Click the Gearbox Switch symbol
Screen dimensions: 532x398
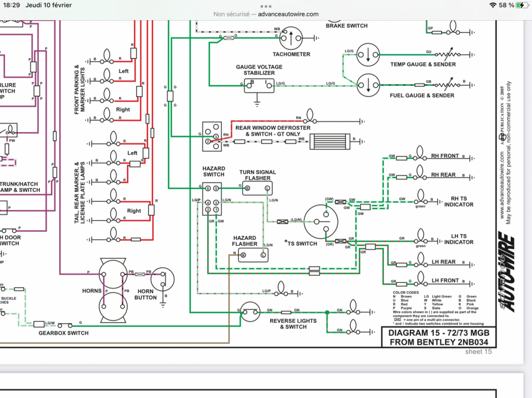tap(65, 325)
